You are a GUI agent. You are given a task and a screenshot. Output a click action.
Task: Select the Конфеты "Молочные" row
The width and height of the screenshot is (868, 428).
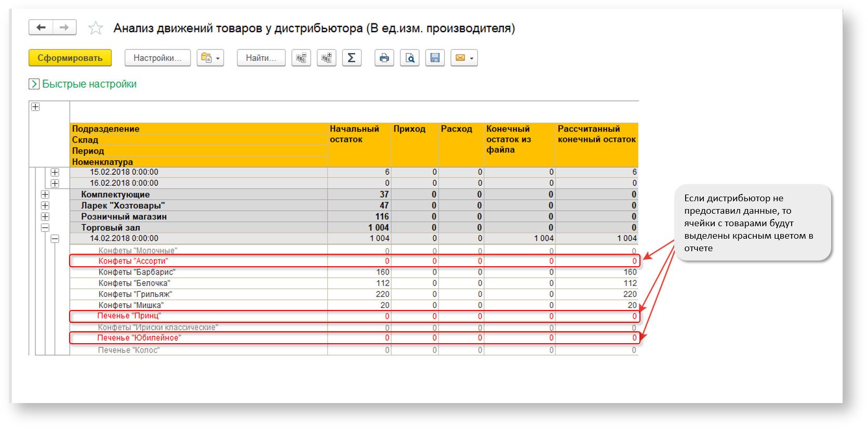[x=354, y=251]
